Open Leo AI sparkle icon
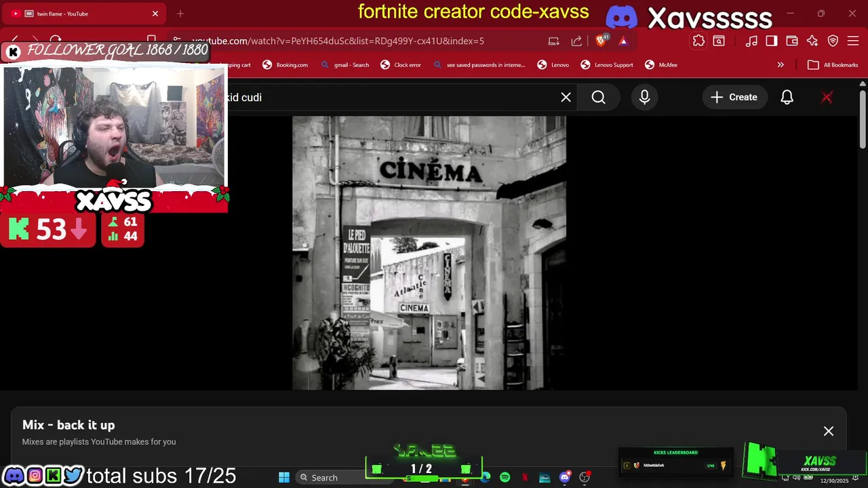 (x=812, y=41)
